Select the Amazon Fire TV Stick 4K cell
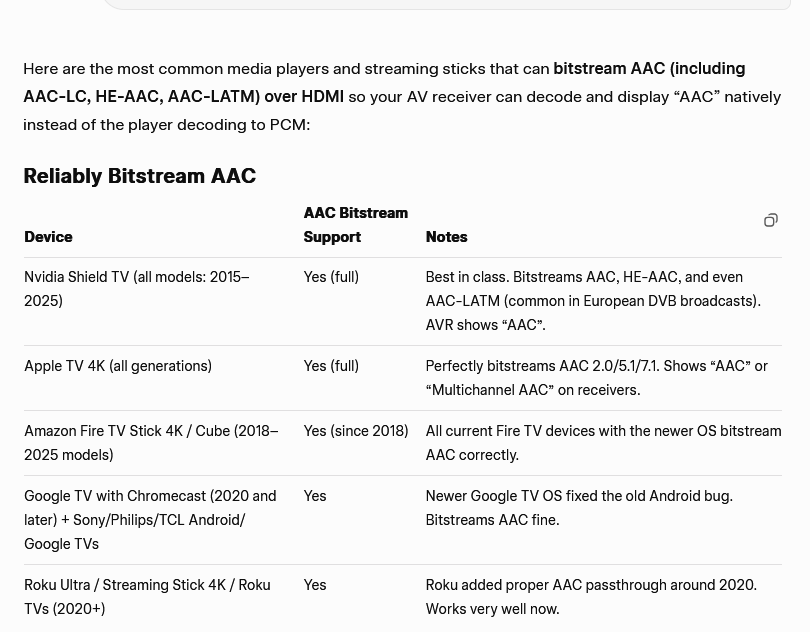This screenshot has width=810, height=632. click(x=151, y=443)
